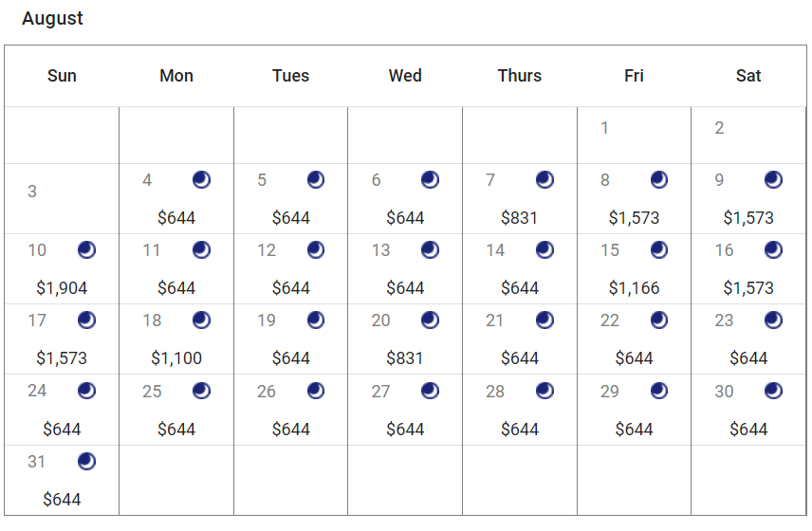Click the moon icon on August 4

[201, 180]
